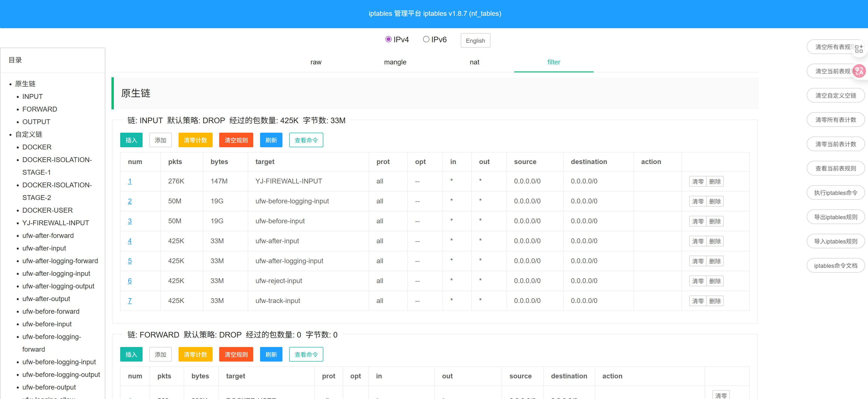Click 清零 for ufw-after-input rule
868x399 pixels.
coord(697,241)
